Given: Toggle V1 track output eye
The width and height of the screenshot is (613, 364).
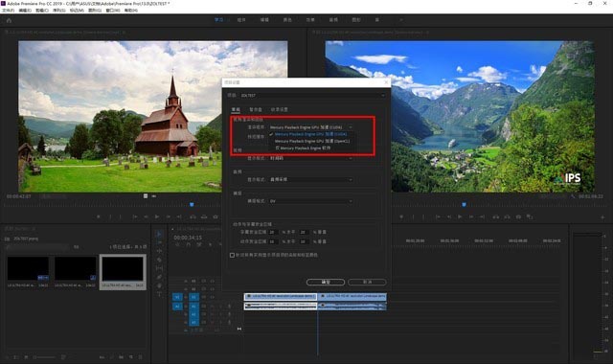Looking at the screenshot, I should pos(213,297).
